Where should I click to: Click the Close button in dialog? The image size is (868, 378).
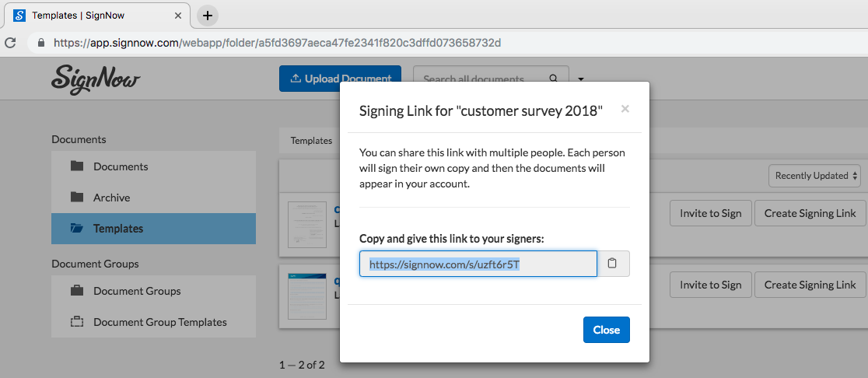[606, 330]
